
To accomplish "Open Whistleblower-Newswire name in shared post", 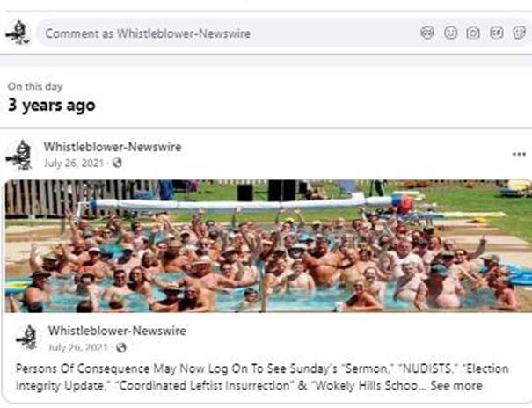I will coord(117,331).
